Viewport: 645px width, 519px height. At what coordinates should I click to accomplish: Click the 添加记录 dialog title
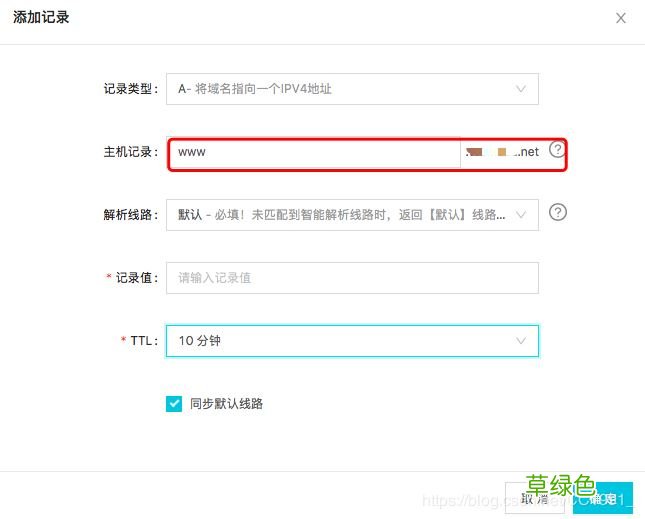pos(41,18)
